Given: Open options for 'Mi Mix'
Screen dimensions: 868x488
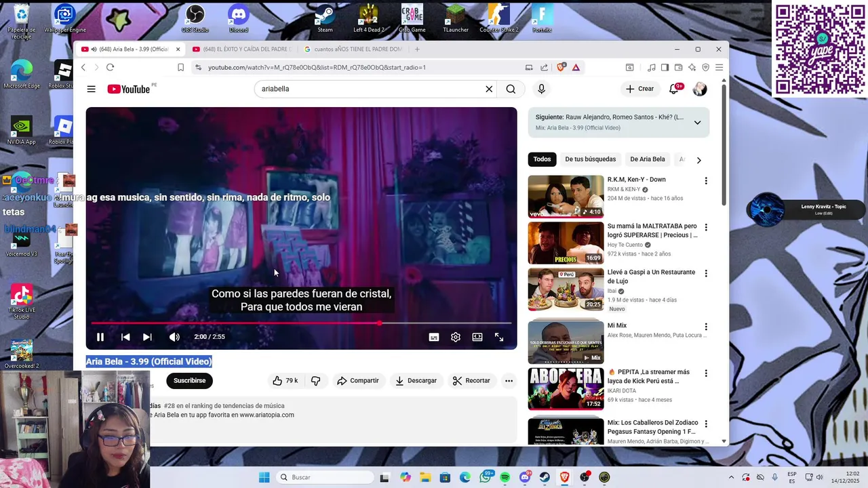Looking at the screenshot, I should pos(706,327).
